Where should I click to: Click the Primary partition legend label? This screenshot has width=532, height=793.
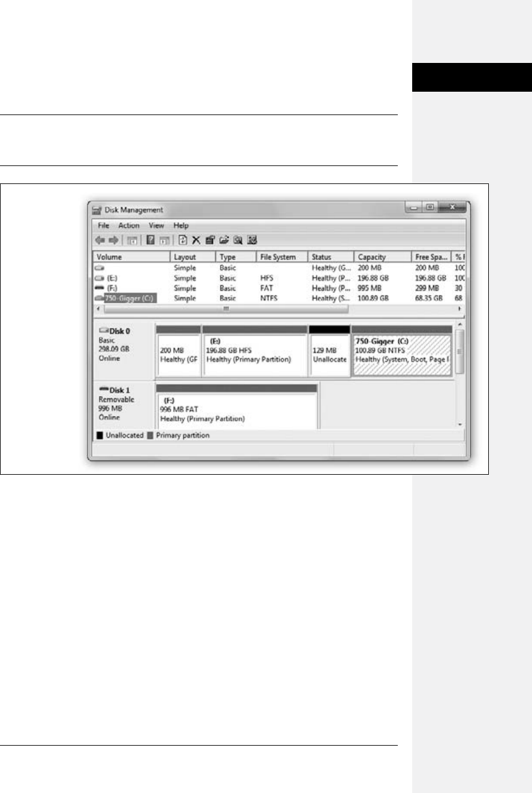pos(183,435)
